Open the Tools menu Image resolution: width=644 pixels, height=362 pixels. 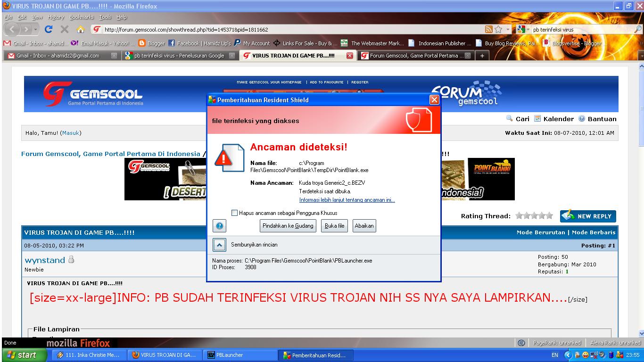(x=105, y=17)
